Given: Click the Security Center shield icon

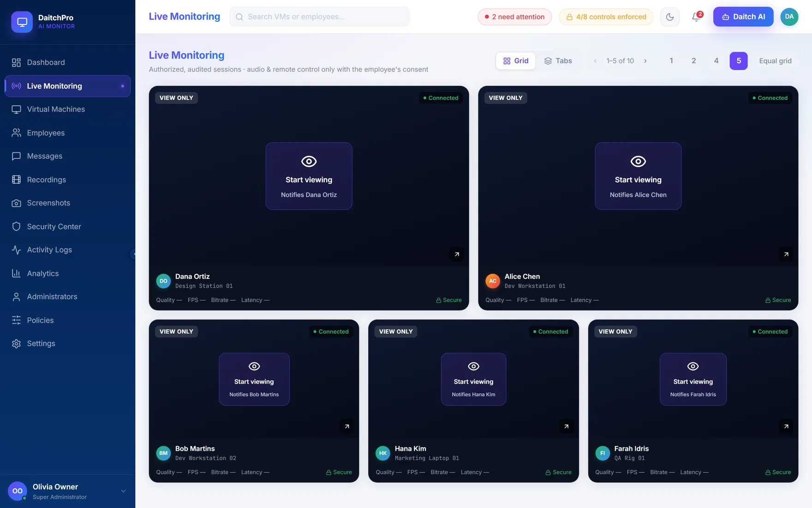Looking at the screenshot, I should (16, 227).
